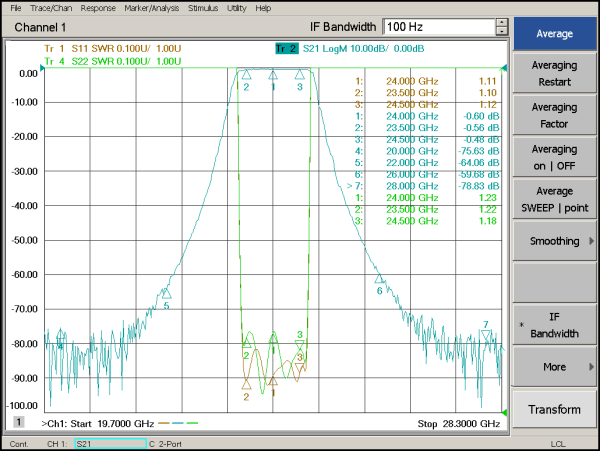Toggle Averaging on | OFF softkey
The height and width of the screenshot is (451, 600).
554,157
